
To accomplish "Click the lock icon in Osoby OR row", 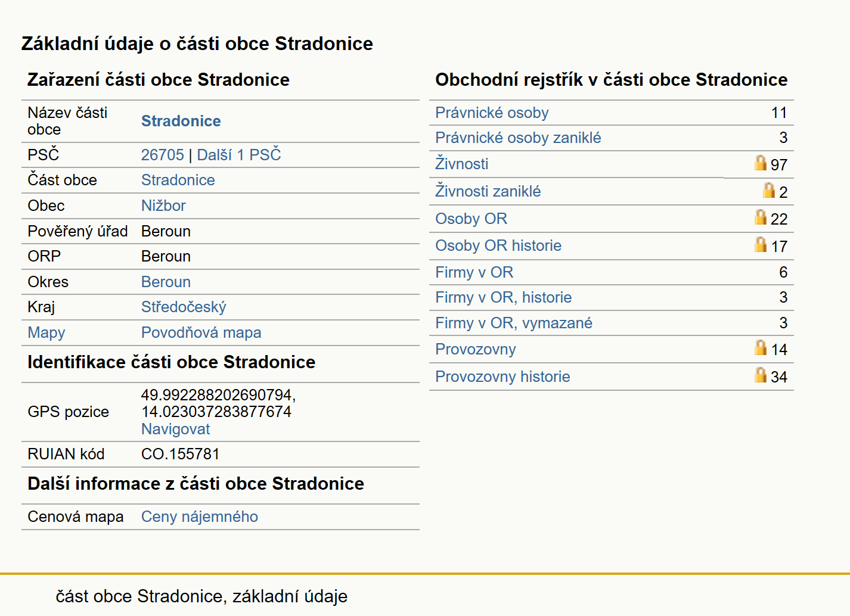I will click(760, 217).
